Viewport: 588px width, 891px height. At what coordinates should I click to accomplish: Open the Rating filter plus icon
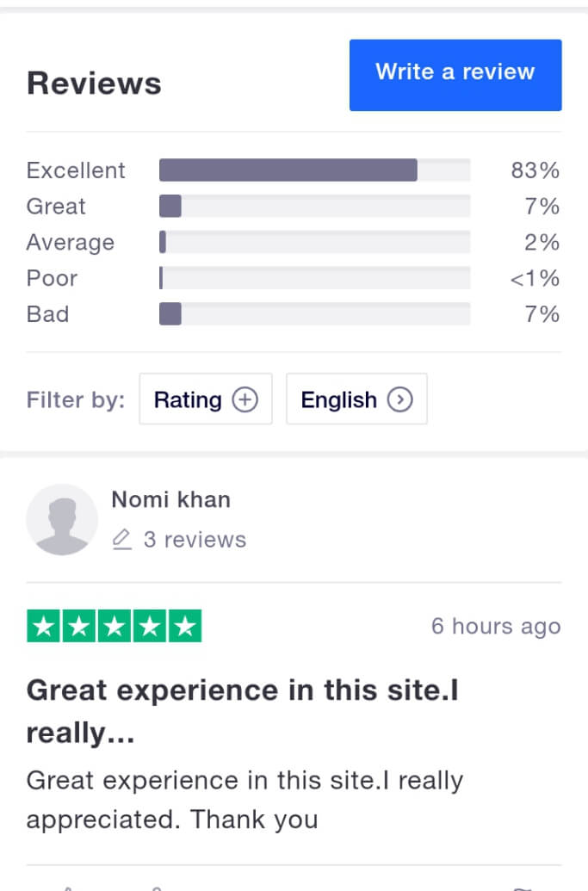(244, 399)
